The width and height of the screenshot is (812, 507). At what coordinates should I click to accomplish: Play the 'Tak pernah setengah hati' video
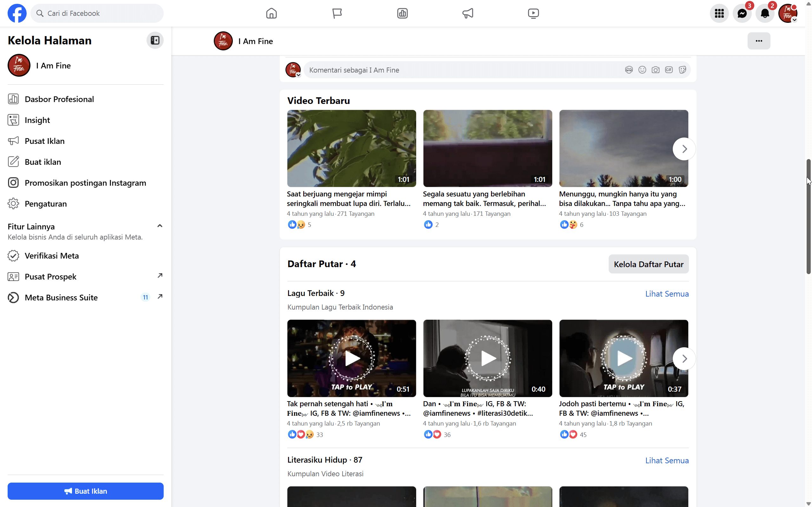click(351, 358)
